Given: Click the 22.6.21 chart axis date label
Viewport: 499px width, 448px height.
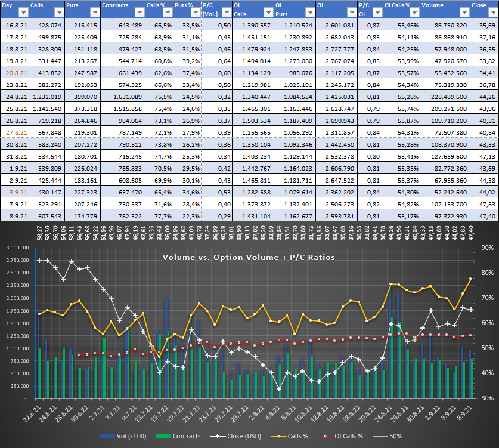Looking at the screenshot, I should coord(32,413).
